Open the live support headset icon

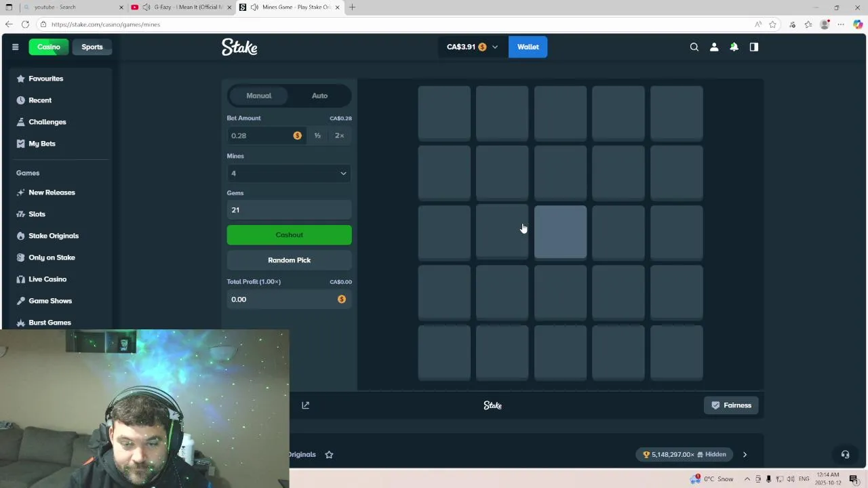point(845,455)
